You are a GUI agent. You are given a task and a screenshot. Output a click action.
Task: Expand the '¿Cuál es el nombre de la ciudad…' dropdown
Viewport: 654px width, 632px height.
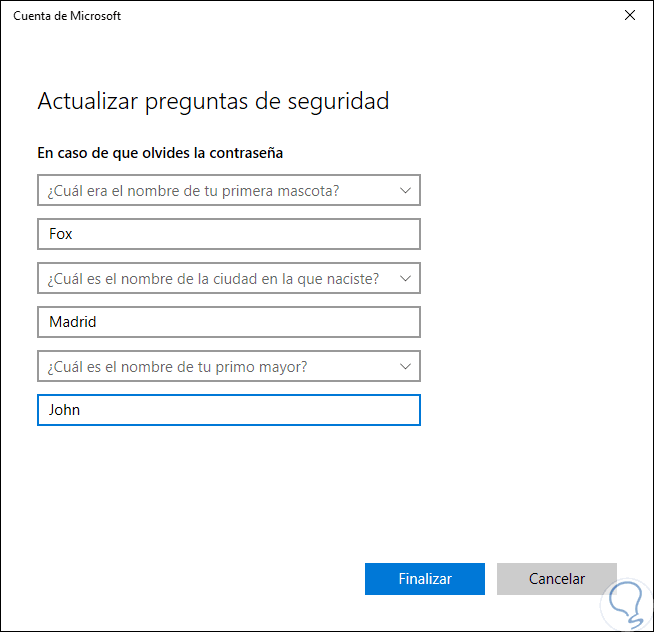[x=228, y=278]
